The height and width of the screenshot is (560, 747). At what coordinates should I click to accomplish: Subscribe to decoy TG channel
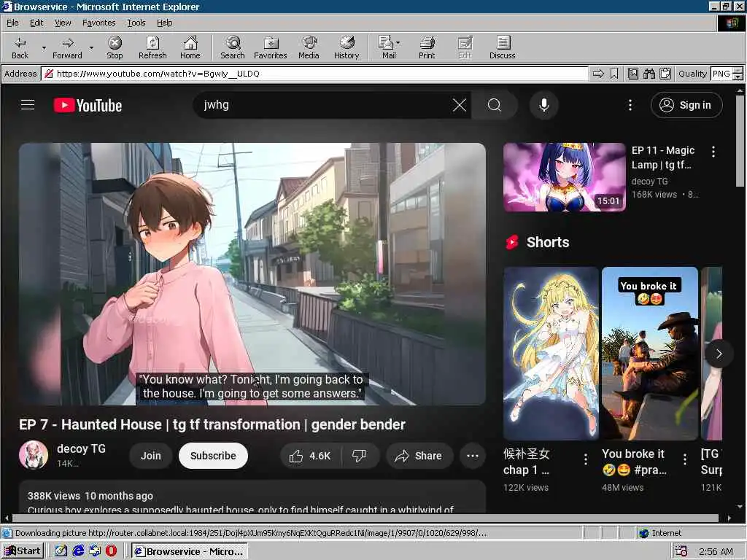coord(213,456)
